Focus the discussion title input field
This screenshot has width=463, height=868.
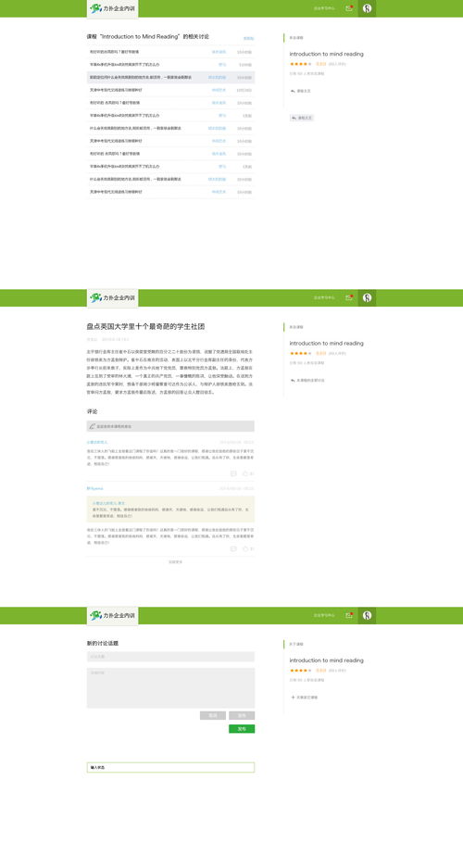(170, 657)
